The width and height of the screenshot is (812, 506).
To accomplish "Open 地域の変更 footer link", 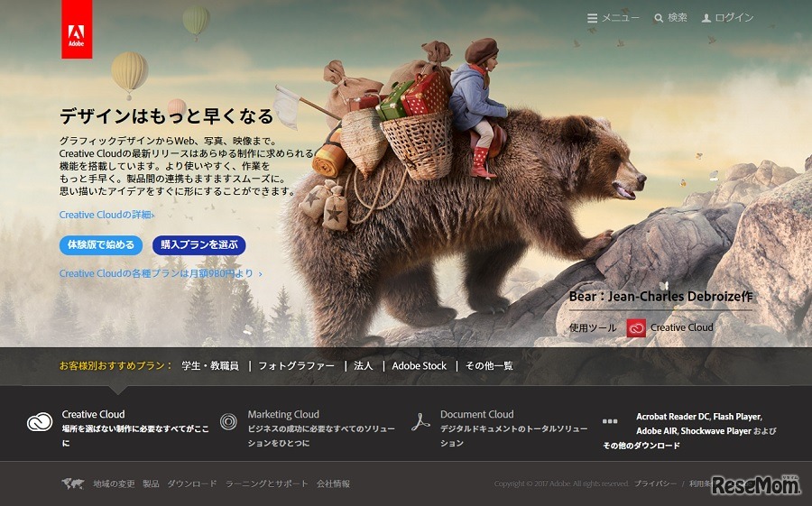I will (114, 483).
